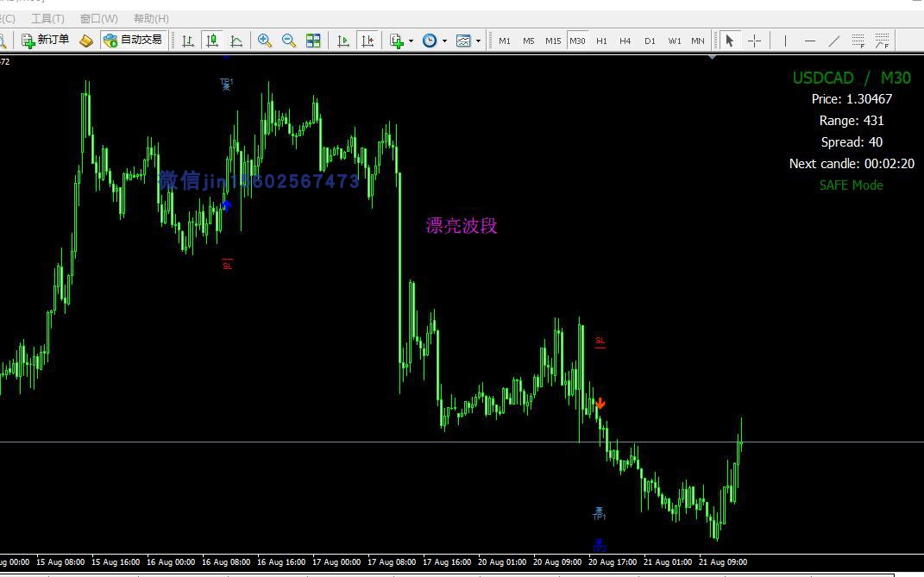Select the gray chart shift triangle marker
Viewport: 924px width, 577px height.
click(x=712, y=57)
